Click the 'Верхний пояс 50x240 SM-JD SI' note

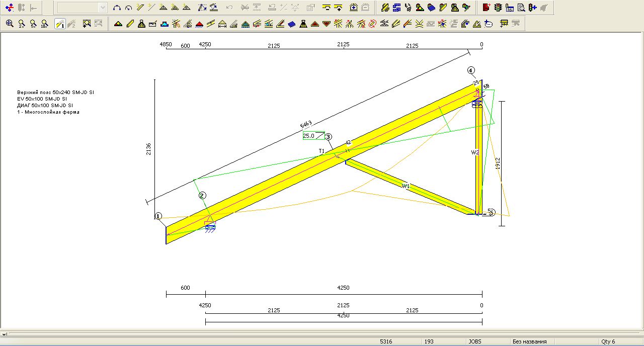click(55, 93)
